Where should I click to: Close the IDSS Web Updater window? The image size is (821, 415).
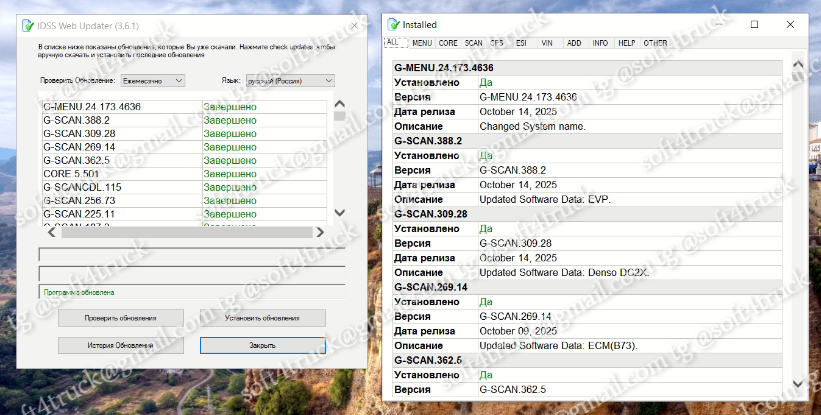354,26
